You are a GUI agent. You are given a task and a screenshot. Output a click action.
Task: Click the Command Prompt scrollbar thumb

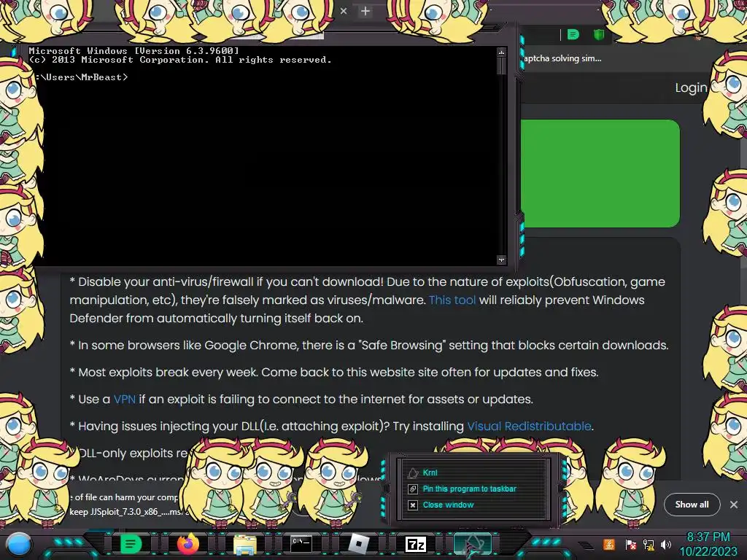501,66
